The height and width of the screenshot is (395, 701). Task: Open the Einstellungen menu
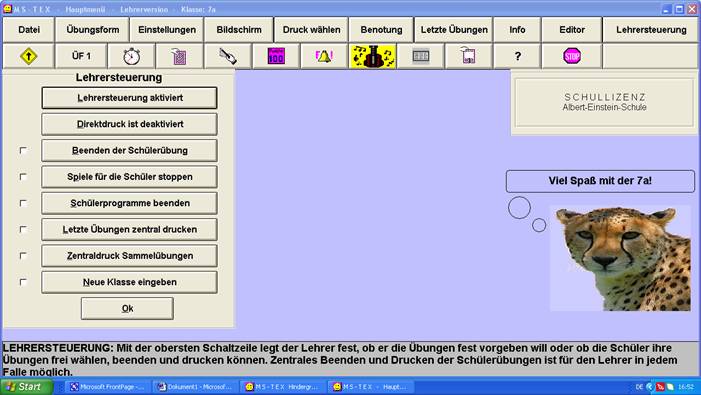click(167, 30)
